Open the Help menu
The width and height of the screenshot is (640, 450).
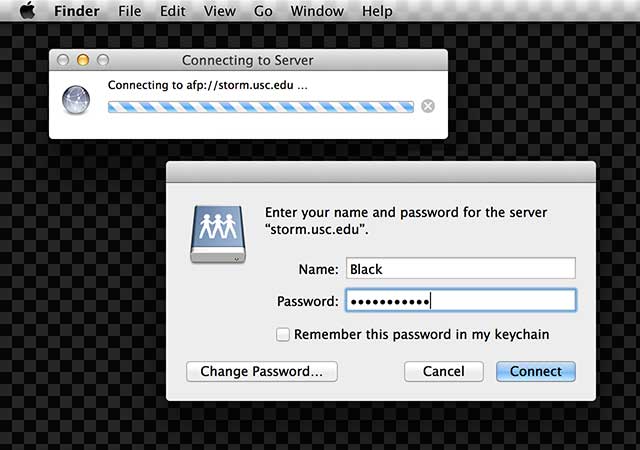(377, 12)
